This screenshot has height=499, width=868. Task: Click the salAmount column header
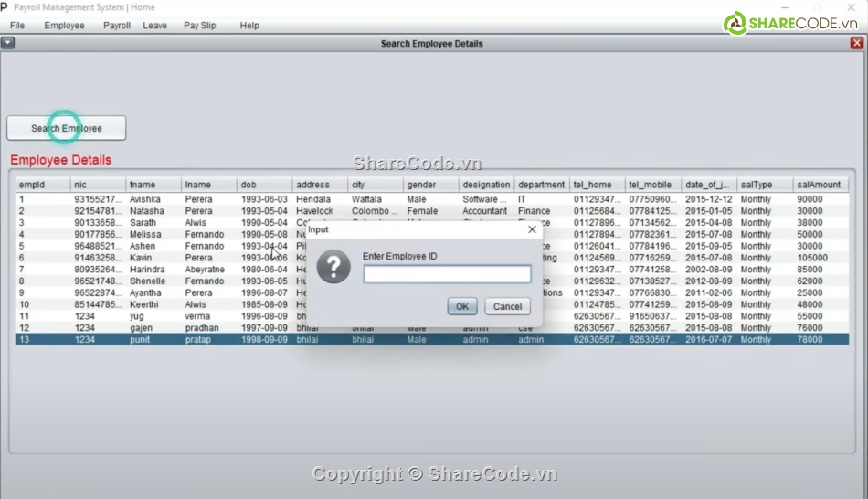click(818, 185)
